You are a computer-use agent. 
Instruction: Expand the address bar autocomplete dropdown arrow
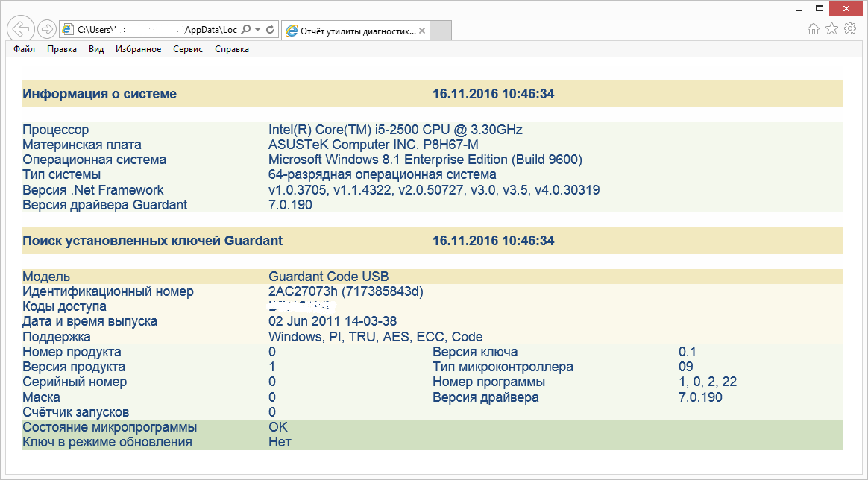point(258,30)
